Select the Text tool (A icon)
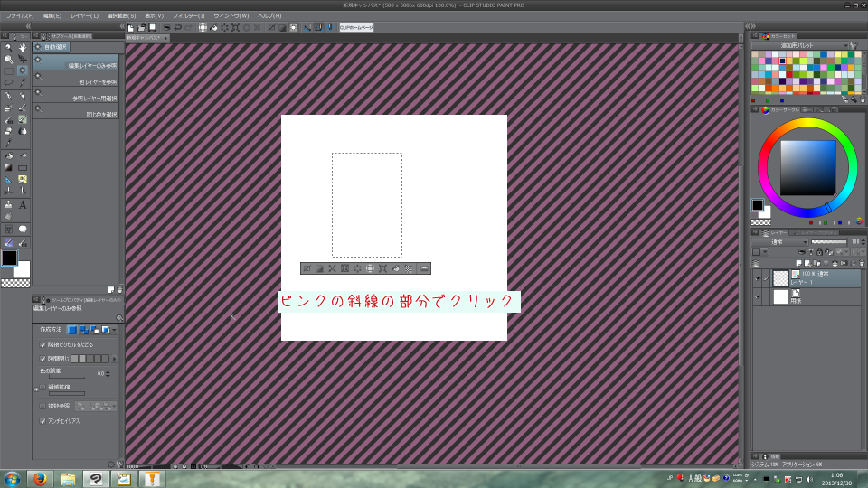The height and width of the screenshot is (488, 868). [22, 205]
